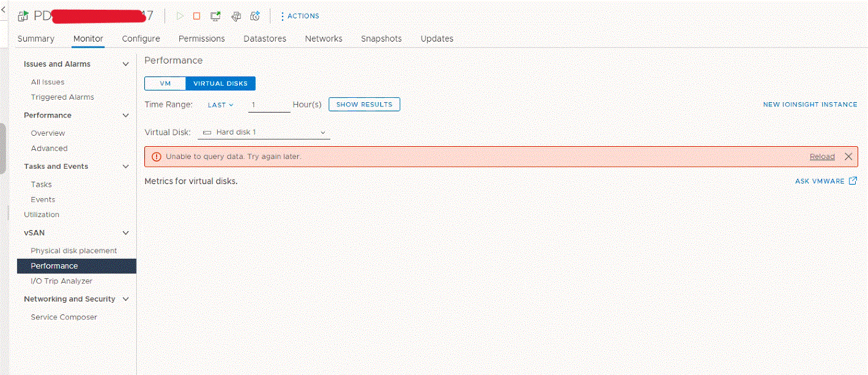868x375 pixels.
Task: Click the 'Metrics for virtual disks.' text
Action: pos(191,182)
